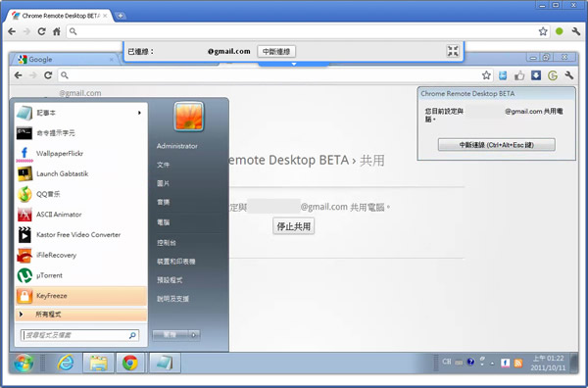Screen dimensions: 588x388
Task: Open Administrator user folder
Action: click(177, 146)
